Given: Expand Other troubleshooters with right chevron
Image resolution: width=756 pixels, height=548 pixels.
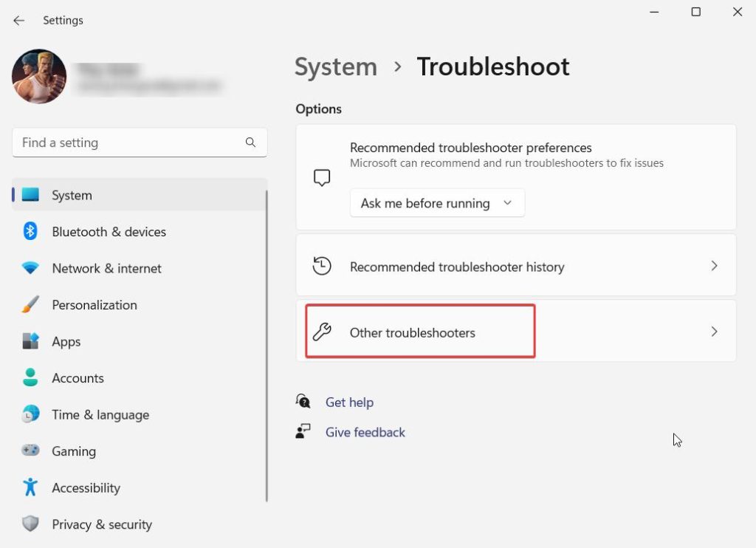Looking at the screenshot, I should [714, 332].
